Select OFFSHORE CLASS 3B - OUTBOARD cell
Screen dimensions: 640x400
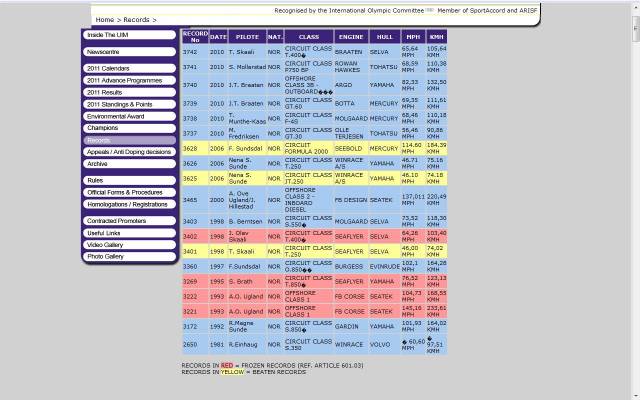coord(309,85)
